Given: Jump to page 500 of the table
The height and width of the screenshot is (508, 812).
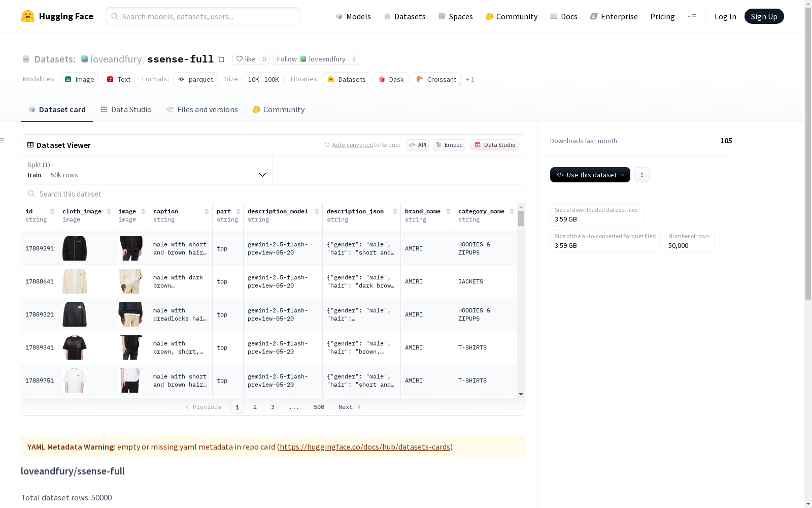Looking at the screenshot, I should click(x=319, y=407).
